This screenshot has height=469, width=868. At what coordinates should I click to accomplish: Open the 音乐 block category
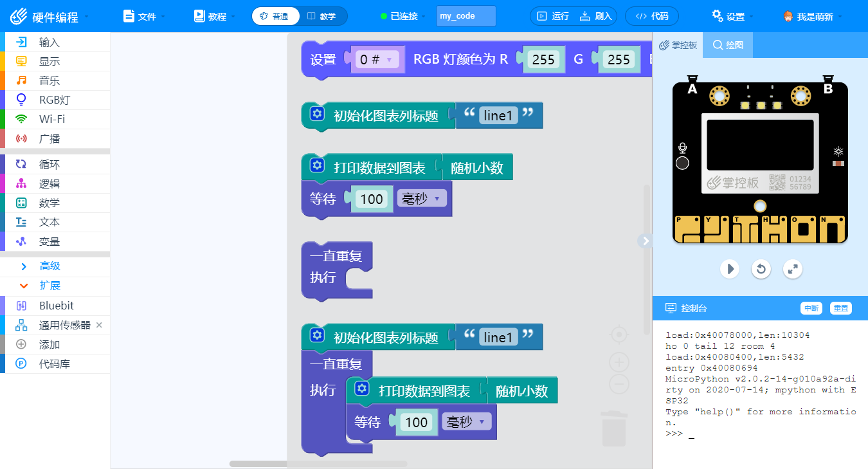pos(55,81)
